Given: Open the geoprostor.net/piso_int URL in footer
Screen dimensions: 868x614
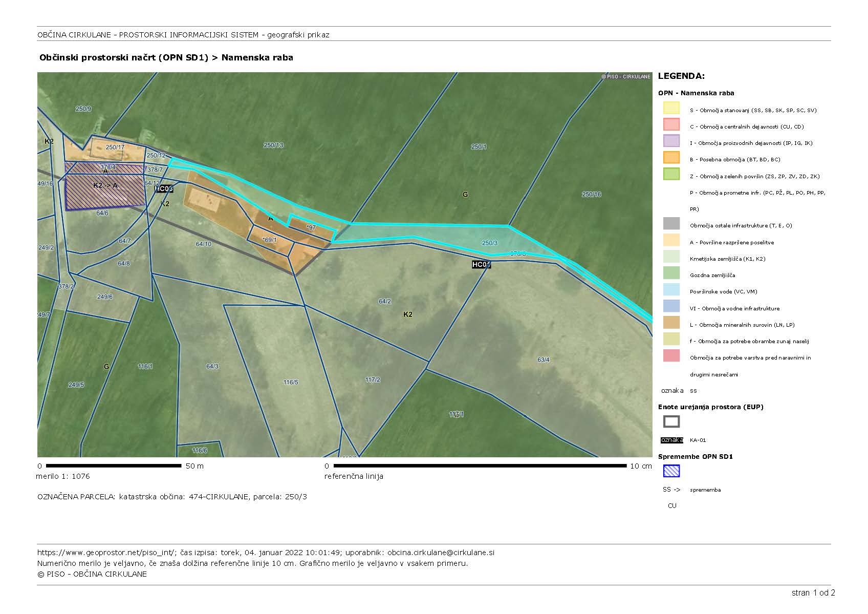Looking at the screenshot, I should point(106,553).
